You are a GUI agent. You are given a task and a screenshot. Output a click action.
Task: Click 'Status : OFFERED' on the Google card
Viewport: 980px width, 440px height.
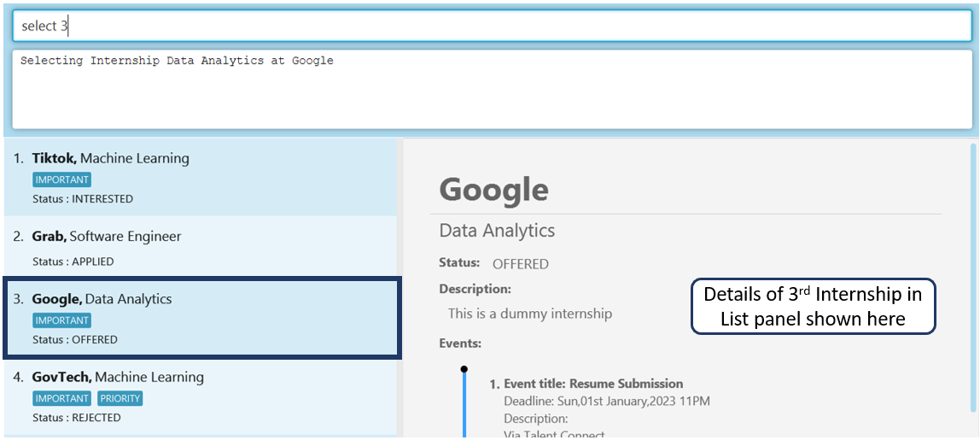(75, 340)
